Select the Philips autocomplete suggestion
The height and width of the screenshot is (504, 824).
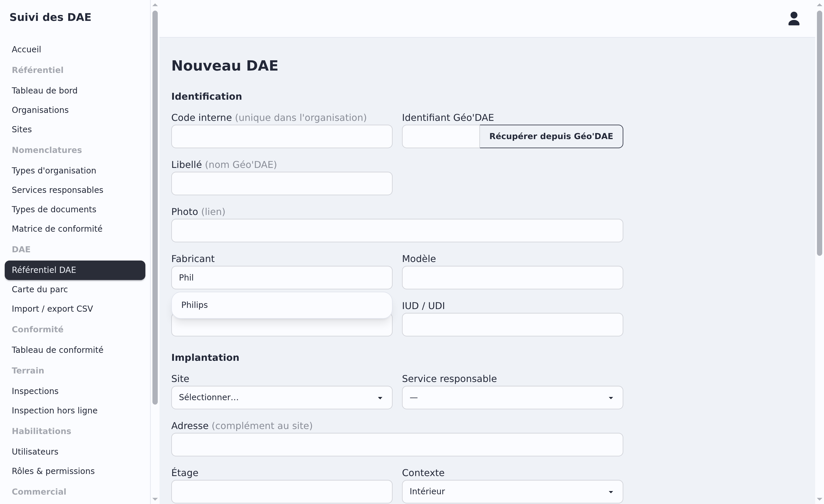coord(282,305)
